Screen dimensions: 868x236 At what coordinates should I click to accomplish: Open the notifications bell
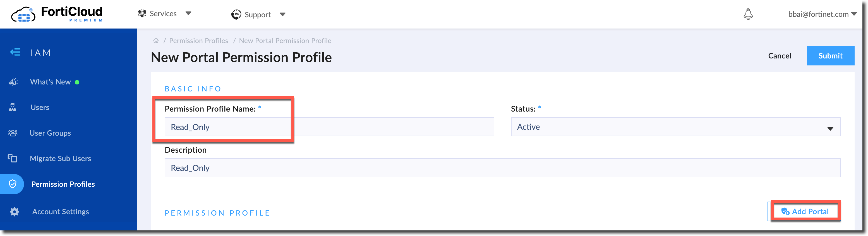[x=748, y=14]
